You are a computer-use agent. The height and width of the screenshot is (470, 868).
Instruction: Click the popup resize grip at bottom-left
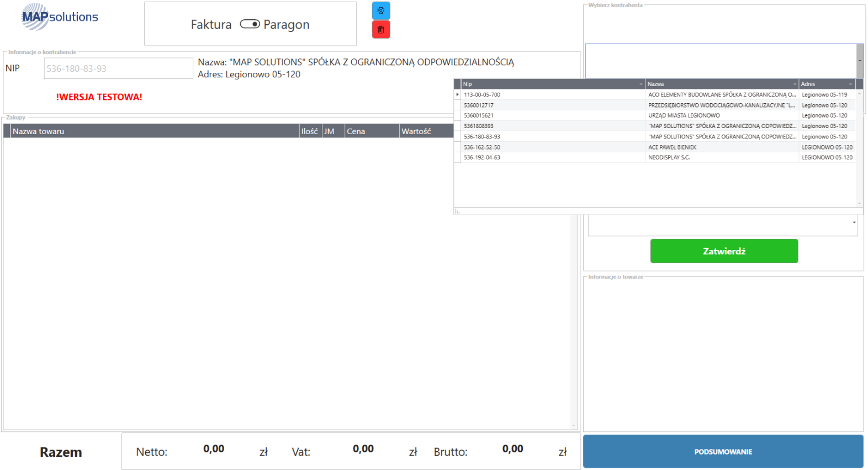point(457,211)
